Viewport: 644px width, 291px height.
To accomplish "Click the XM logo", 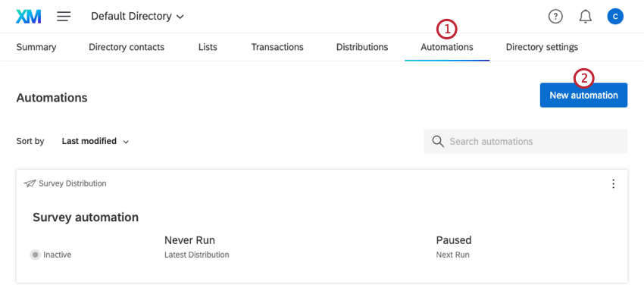I will (28, 17).
